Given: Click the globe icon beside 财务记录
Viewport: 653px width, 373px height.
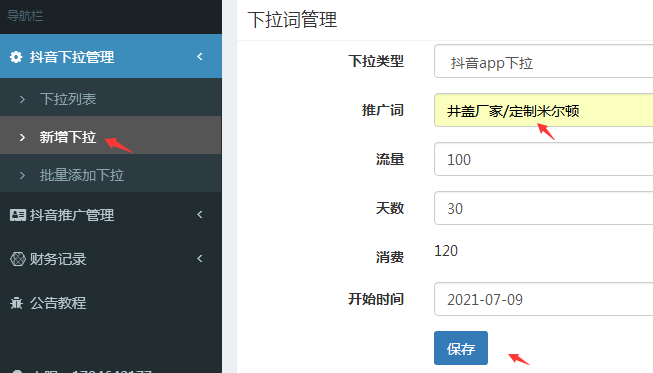Looking at the screenshot, I should click(x=17, y=259).
